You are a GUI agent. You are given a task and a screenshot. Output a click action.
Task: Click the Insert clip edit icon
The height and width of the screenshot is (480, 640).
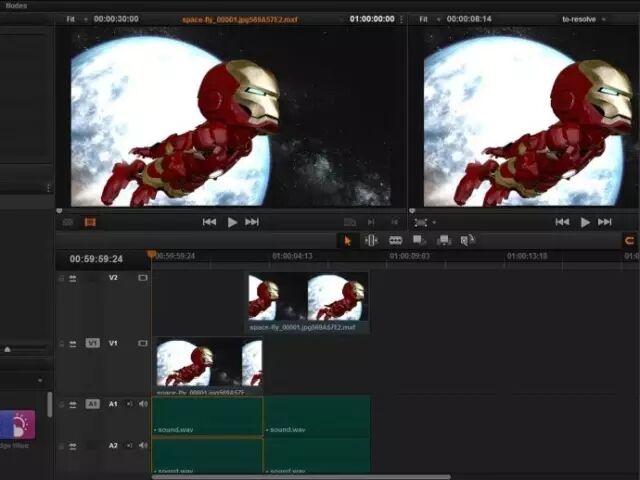[419, 240]
